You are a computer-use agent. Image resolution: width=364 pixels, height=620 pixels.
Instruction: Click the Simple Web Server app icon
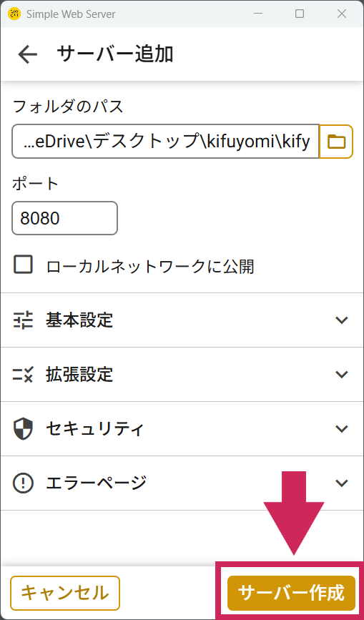pyautogui.click(x=14, y=14)
